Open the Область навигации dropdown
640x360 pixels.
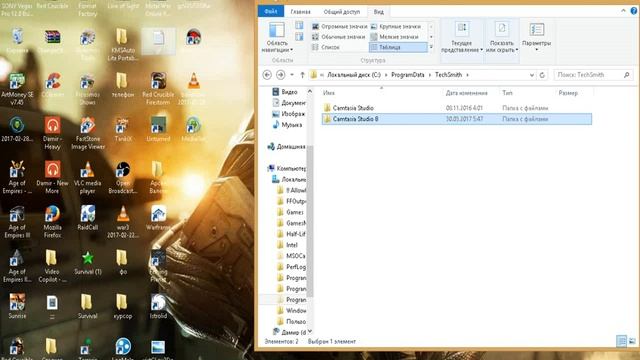(x=277, y=38)
